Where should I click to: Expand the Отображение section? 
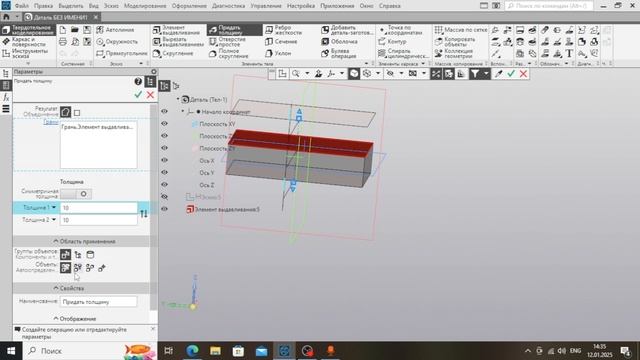pyautogui.click(x=75, y=318)
